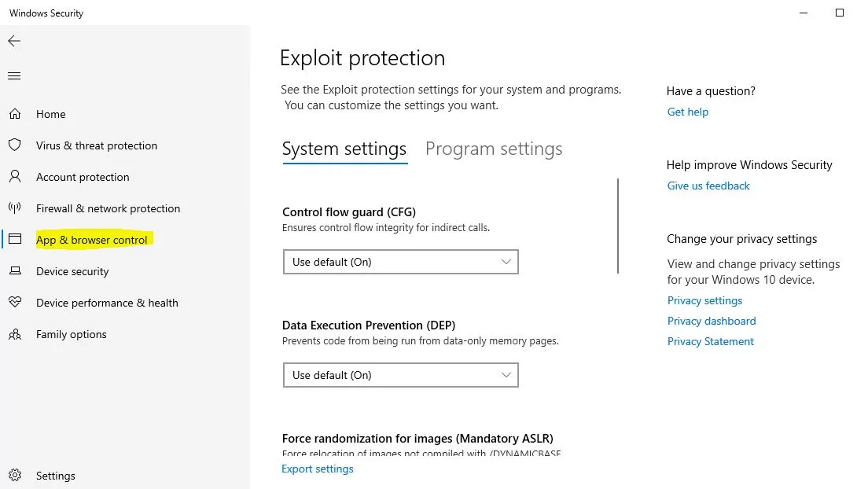Image resolution: width=868 pixels, height=489 pixels.
Task: Click the Give us feedback link
Action: (708, 186)
